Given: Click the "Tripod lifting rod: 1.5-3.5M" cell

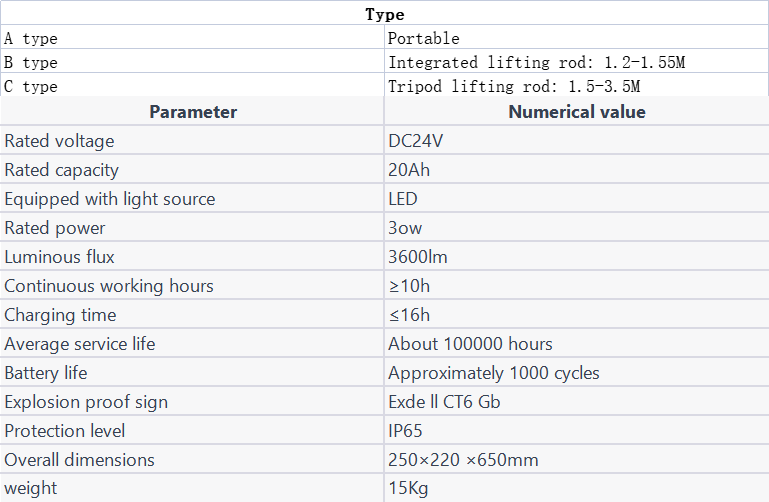Looking at the screenshot, I should [514, 87].
